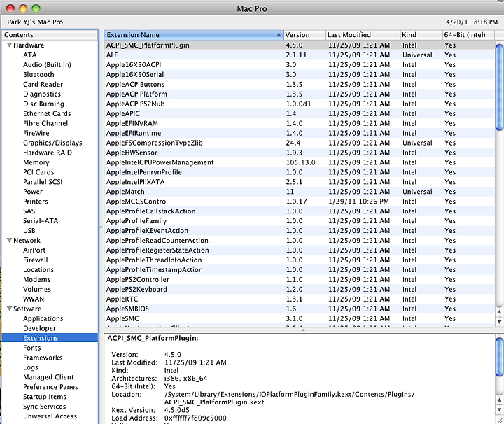The image size is (504, 424).
Task: Select Modems in sidebar
Action: pos(36,279)
